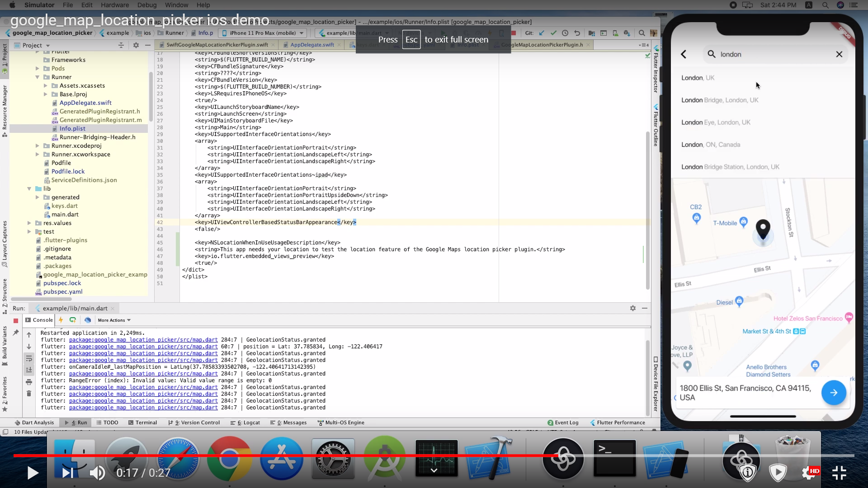Select London Eye, London, UK suggestion
Image resolution: width=868 pixels, height=488 pixels.
click(x=716, y=122)
